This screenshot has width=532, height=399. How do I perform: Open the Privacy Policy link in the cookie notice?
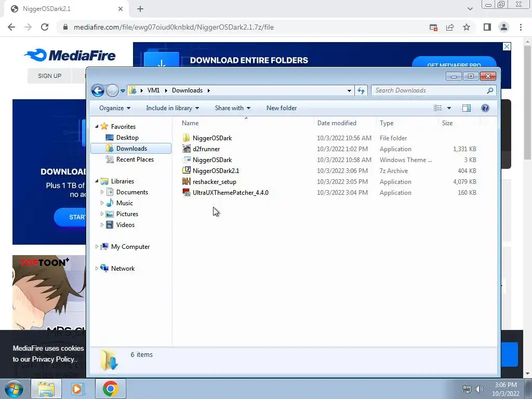tap(54, 359)
